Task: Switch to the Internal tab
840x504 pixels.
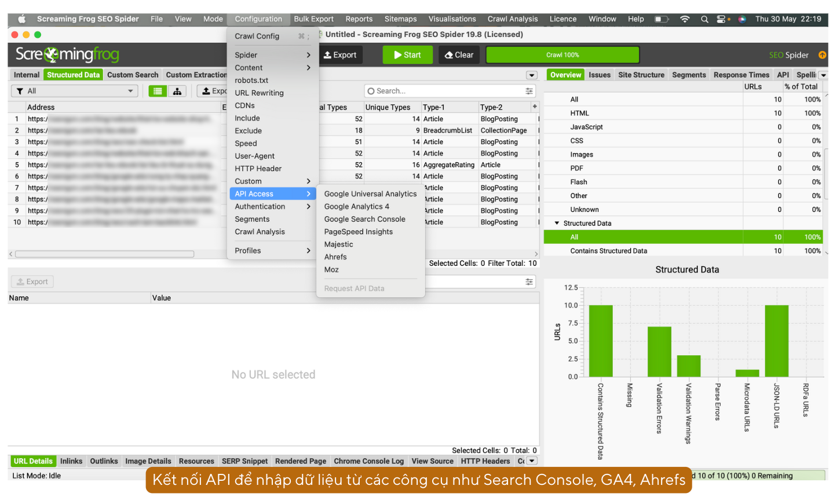Action: (x=27, y=75)
